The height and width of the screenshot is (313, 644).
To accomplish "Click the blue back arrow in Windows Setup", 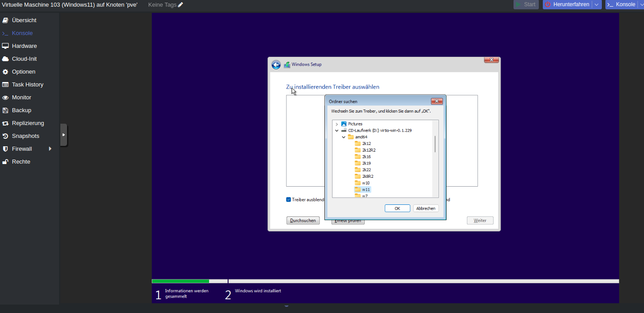I will (x=276, y=65).
